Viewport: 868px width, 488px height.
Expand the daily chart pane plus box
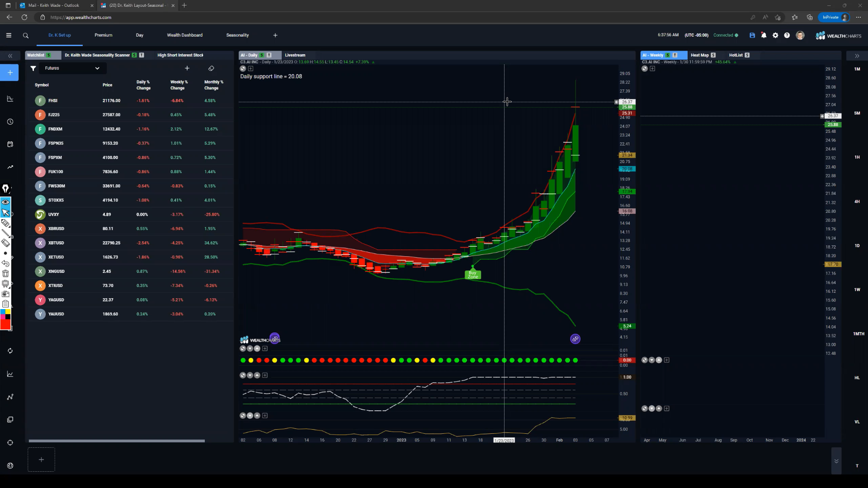pyautogui.click(x=251, y=69)
